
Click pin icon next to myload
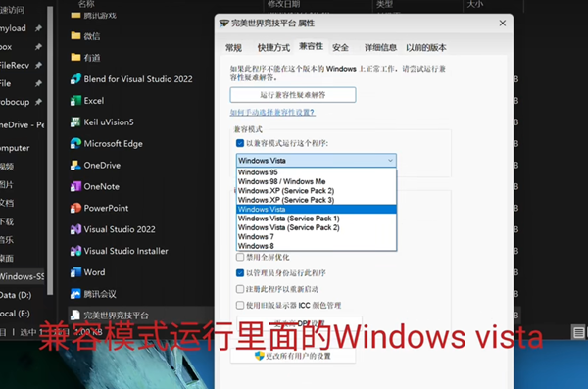point(38,28)
